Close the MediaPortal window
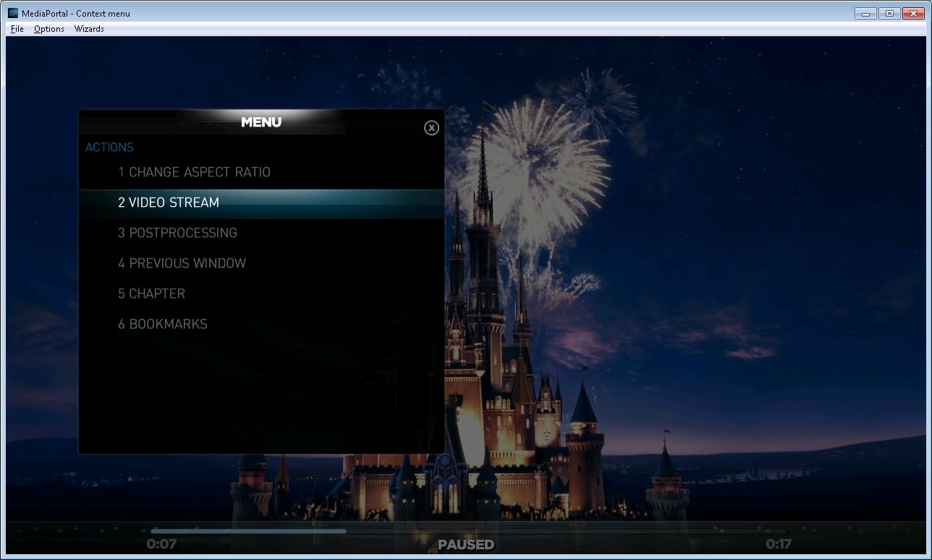Viewport: 932px width, 560px height. (x=912, y=13)
